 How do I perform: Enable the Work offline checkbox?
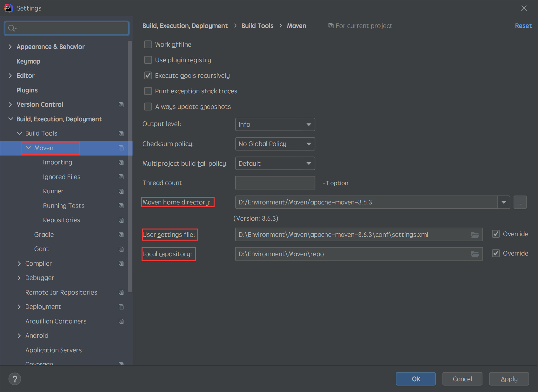[148, 44]
